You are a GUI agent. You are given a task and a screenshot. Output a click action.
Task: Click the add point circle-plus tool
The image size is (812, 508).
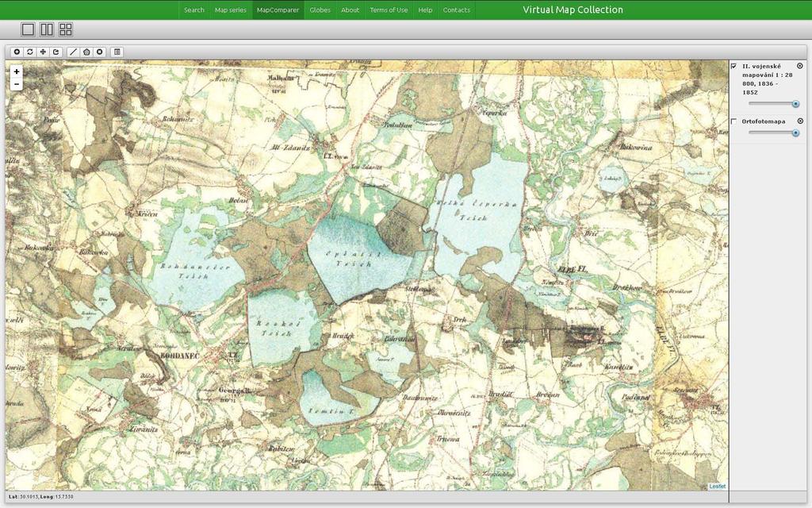17,52
